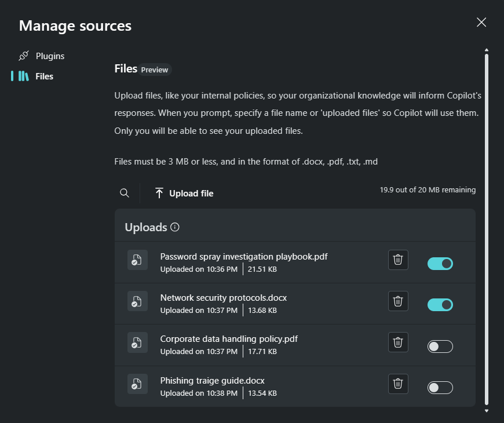Screen dimensions: 504x423
Task: Click the scrollbar up arrow
Action: point(487,50)
